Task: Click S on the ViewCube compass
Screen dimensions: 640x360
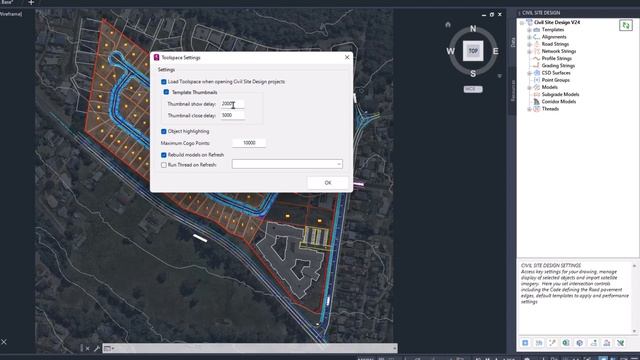Action: (473, 74)
